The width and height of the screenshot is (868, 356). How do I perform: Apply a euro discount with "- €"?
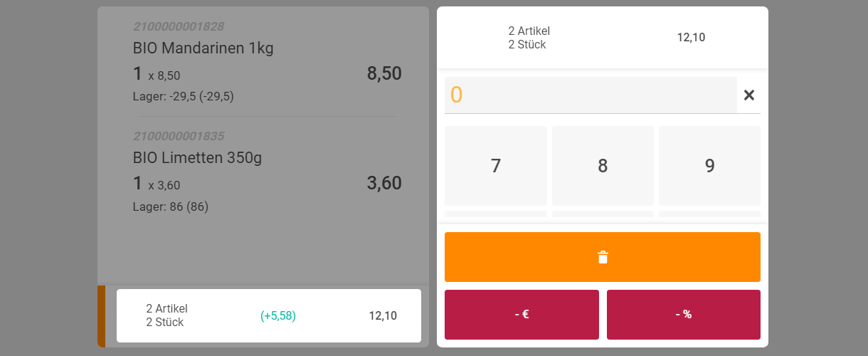point(522,315)
